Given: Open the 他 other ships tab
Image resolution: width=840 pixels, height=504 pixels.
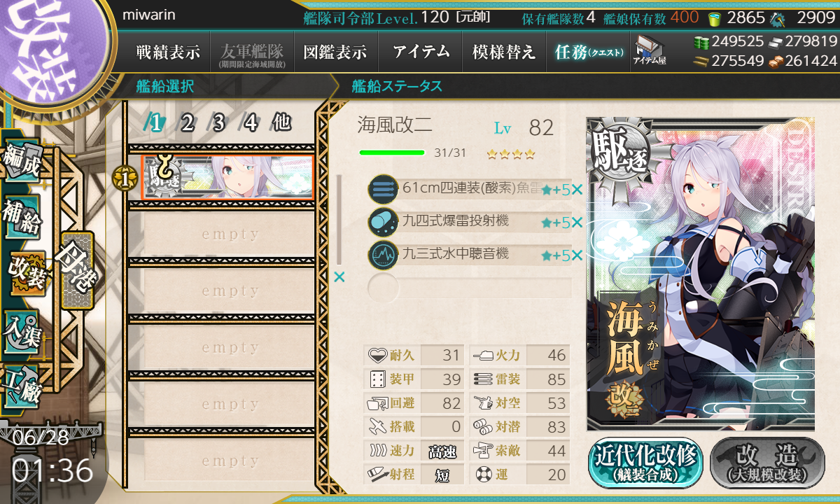Looking at the screenshot, I should click(x=281, y=122).
